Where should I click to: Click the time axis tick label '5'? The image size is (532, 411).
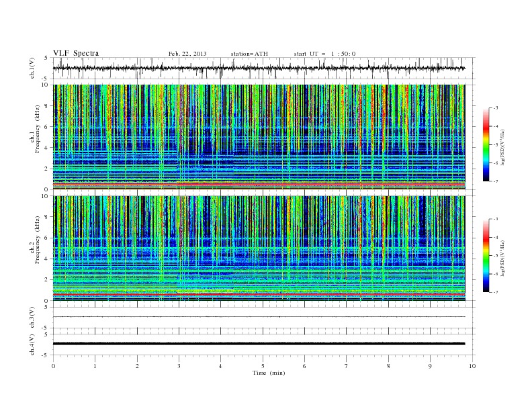263,366
